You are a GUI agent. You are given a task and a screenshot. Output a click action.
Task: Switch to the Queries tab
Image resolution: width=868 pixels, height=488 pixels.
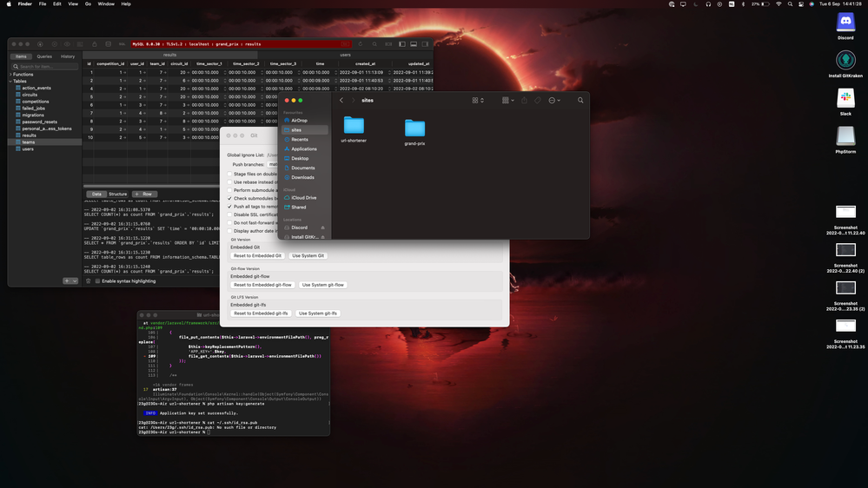pos(44,56)
